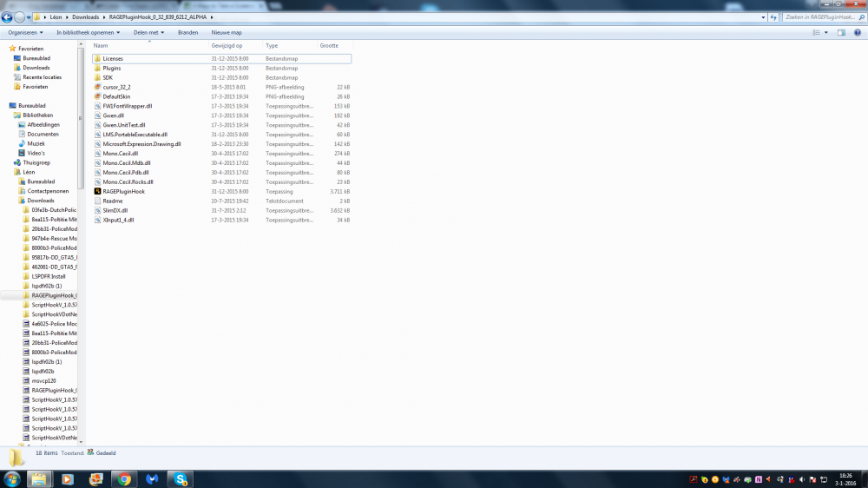This screenshot has width=868, height=488.
Task: Refresh the folder with the address bar button
Action: 773,17
